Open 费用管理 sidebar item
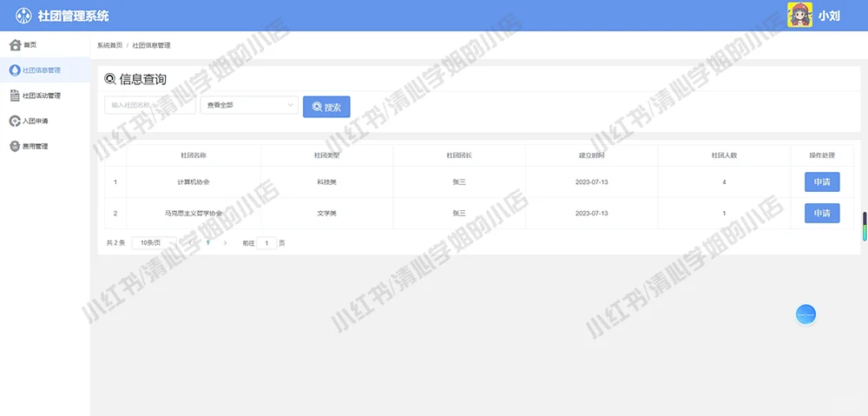Screen dimensions: 868x416 point(45,146)
